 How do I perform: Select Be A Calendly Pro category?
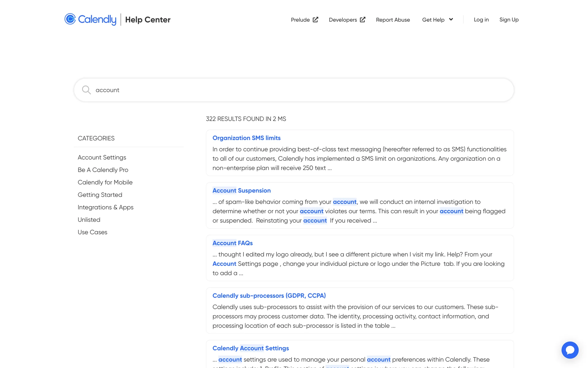103,170
